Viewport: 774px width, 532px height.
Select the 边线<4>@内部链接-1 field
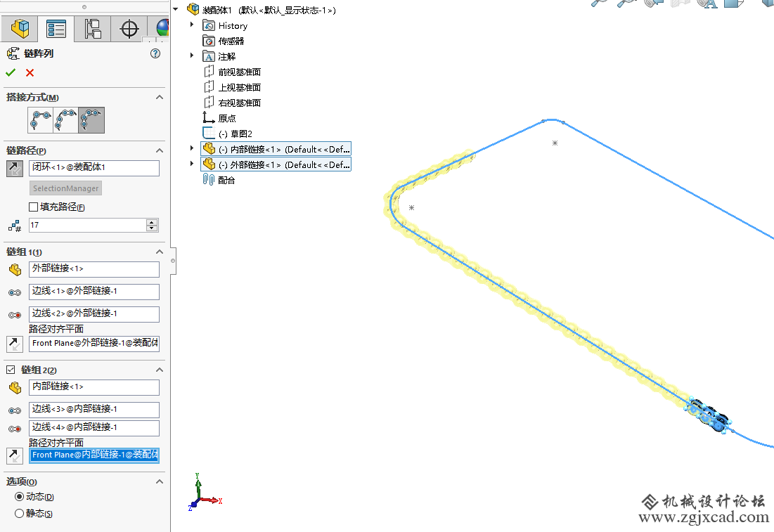[x=93, y=428]
